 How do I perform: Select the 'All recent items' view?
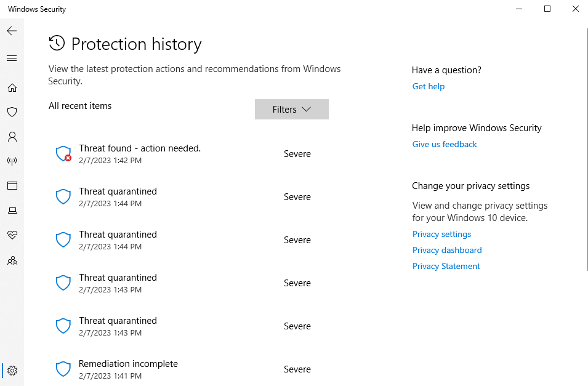point(80,106)
